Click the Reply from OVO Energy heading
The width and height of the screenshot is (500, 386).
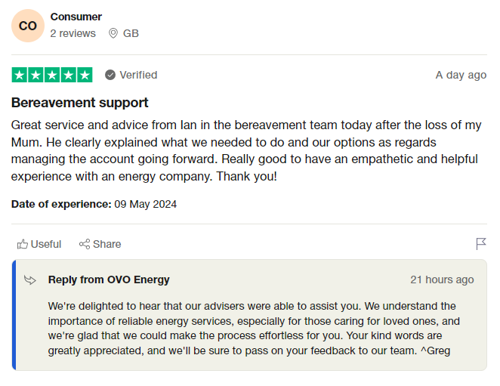pos(109,280)
